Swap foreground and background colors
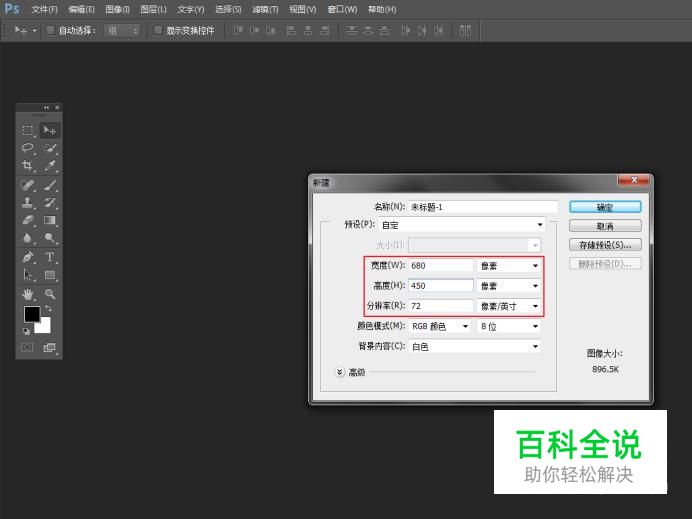The height and width of the screenshot is (519, 692). (x=48, y=309)
